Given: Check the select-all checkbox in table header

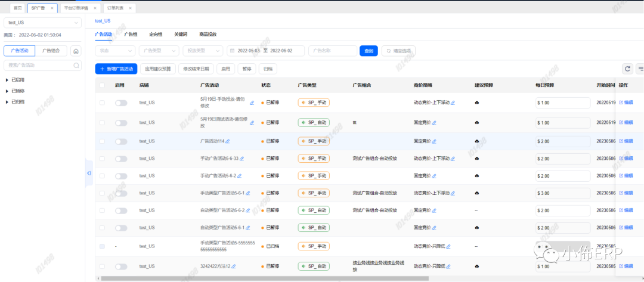Looking at the screenshot, I should click(102, 85).
